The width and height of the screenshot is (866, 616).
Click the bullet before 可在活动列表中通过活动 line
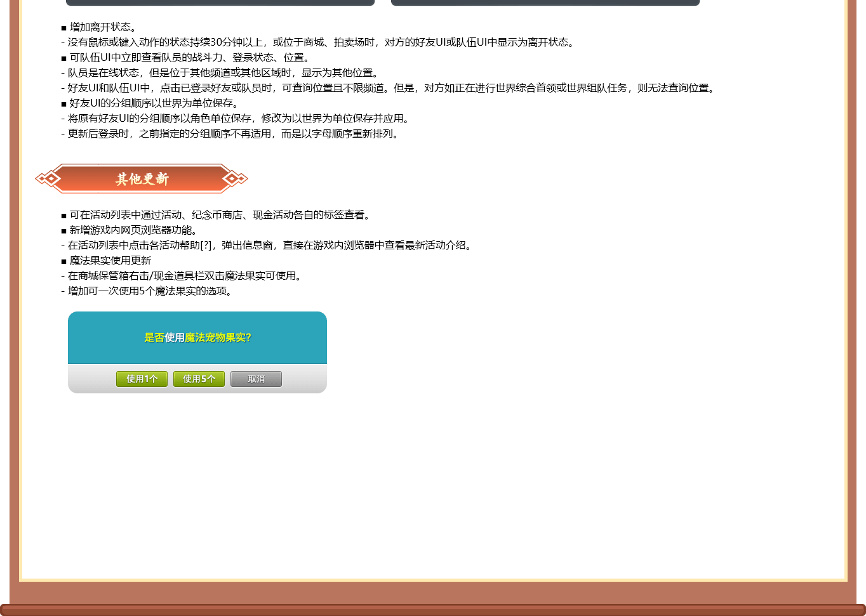click(63, 216)
